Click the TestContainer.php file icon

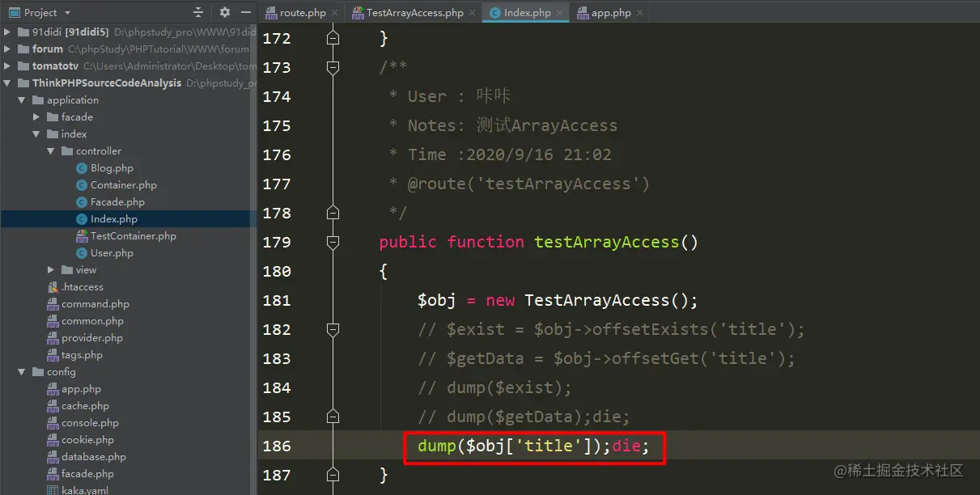coord(82,236)
